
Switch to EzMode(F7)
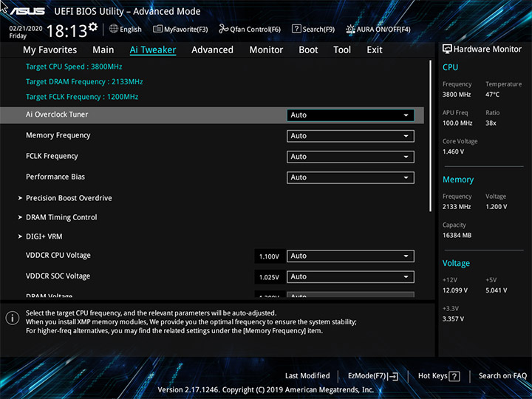373,376
